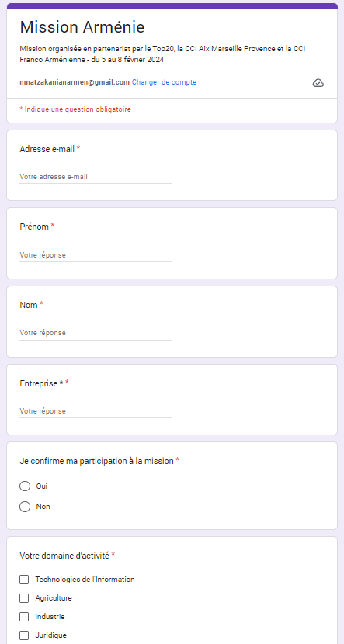This screenshot has width=344, height=644.
Task: Select the Oui radio button
Action: (x=25, y=486)
